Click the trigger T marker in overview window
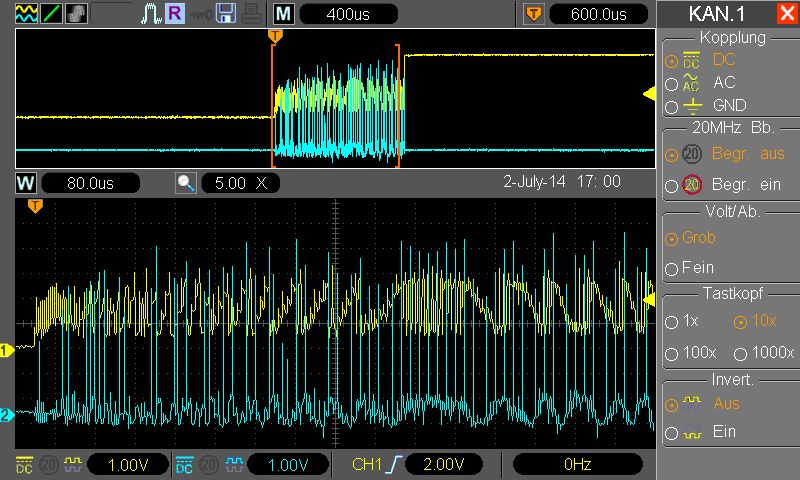The width and height of the screenshot is (800, 480). click(x=275, y=36)
